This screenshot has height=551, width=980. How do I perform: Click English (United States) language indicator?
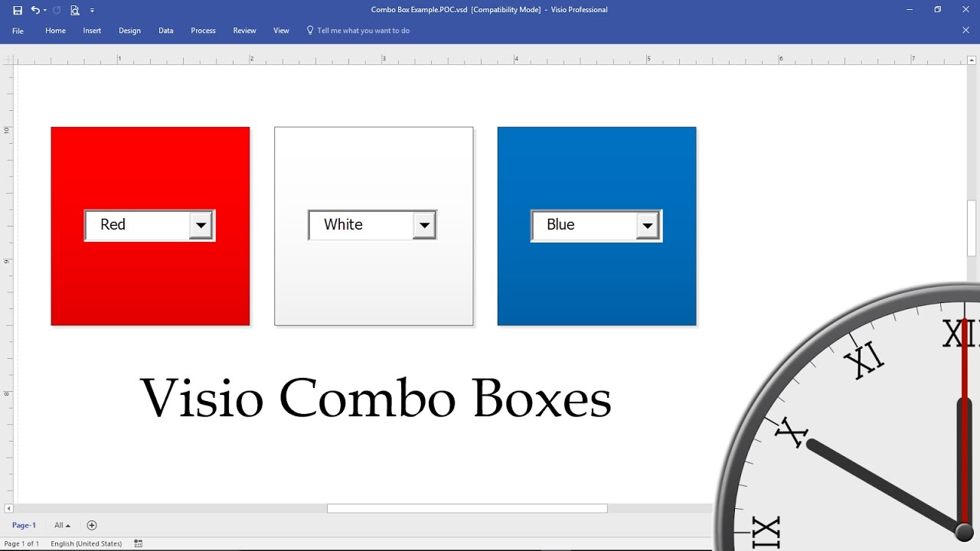(x=87, y=543)
